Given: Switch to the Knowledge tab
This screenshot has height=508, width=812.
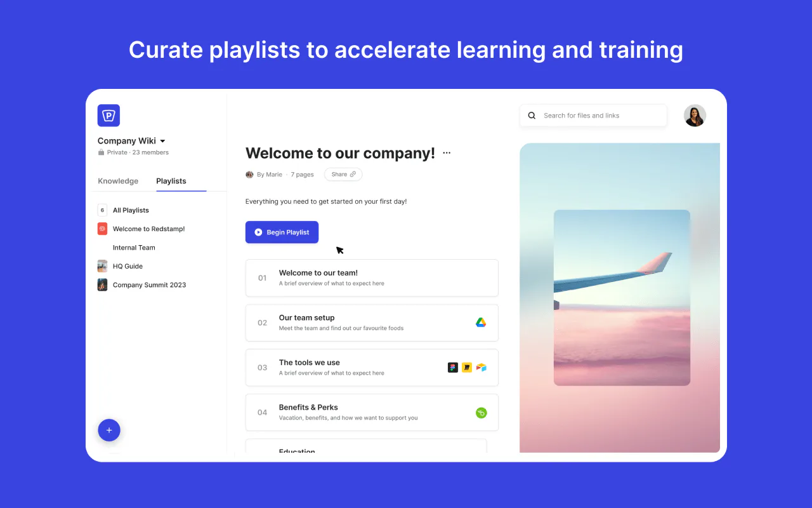Looking at the screenshot, I should (x=118, y=181).
